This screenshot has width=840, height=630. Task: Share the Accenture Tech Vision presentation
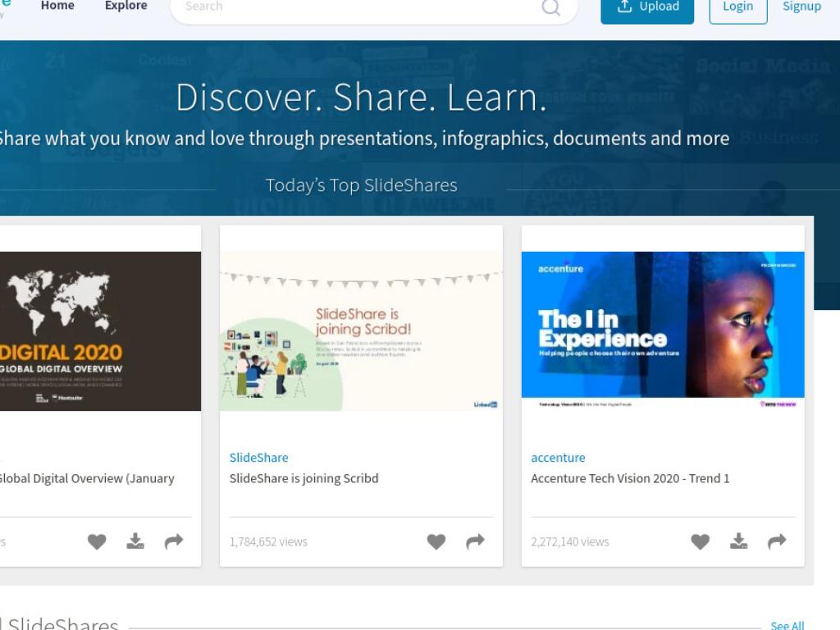[778, 541]
